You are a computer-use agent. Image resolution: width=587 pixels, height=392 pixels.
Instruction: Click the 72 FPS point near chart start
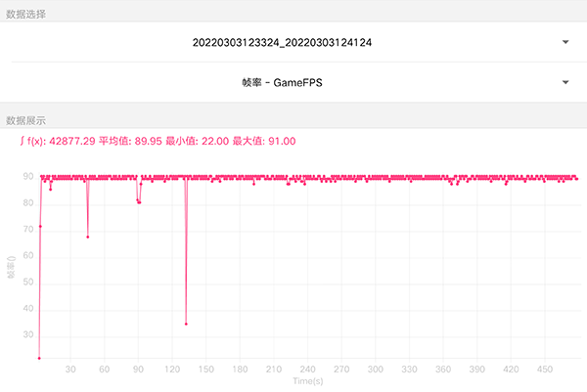(40, 227)
